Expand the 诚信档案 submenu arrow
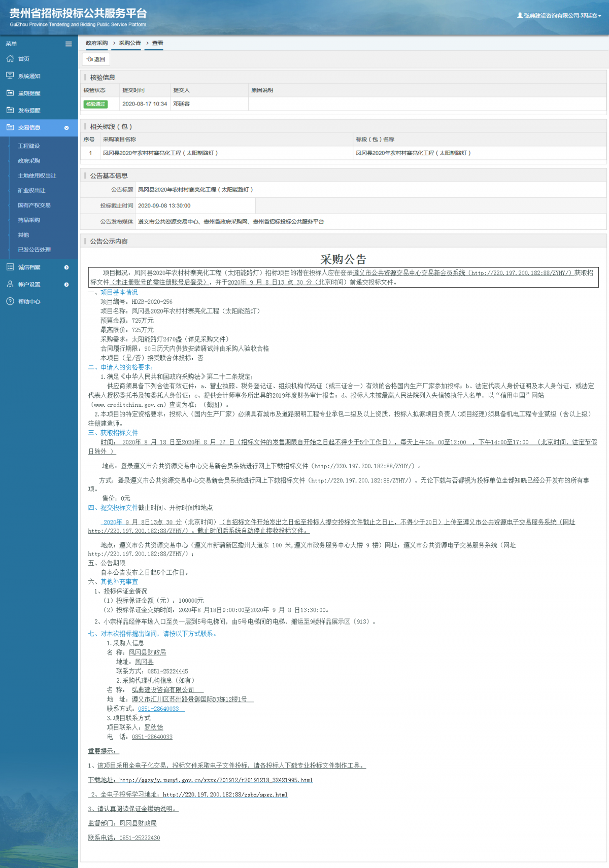 (x=66, y=267)
